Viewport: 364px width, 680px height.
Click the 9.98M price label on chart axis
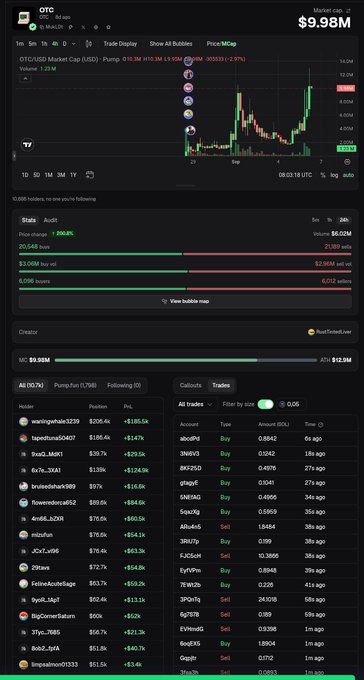coord(346,88)
